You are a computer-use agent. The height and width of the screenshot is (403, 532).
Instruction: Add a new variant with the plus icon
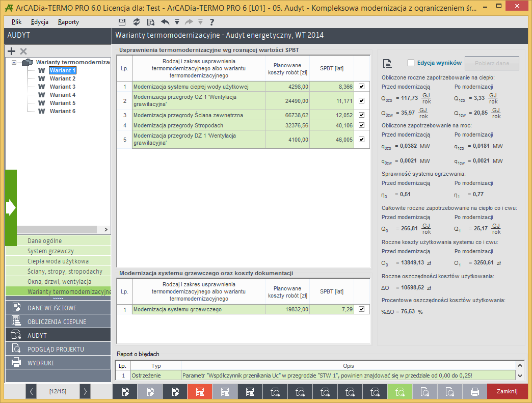[x=12, y=51]
